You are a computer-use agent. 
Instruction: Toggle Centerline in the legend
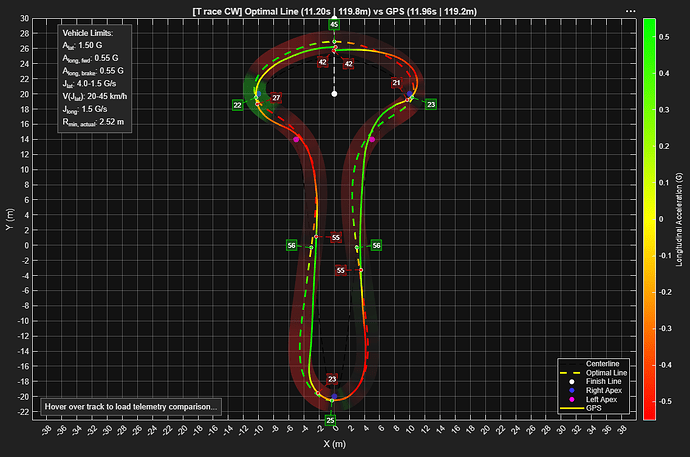pos(593,364)
